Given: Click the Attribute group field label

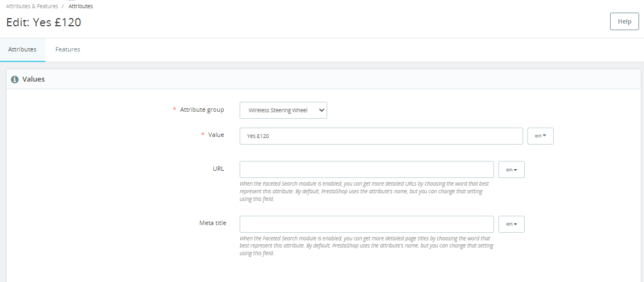Looking at the screenshot, I should click(202, 110).
